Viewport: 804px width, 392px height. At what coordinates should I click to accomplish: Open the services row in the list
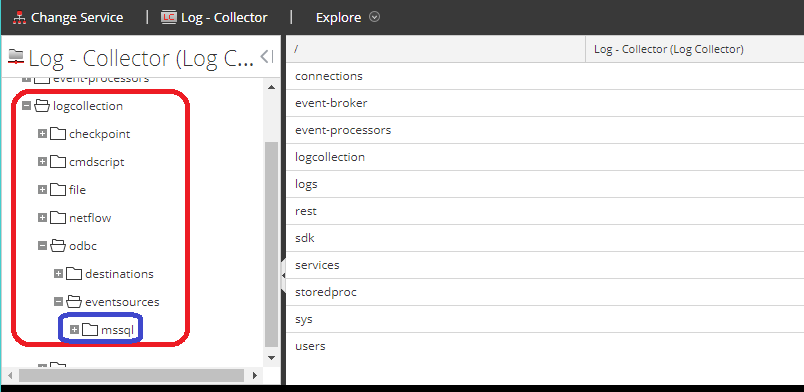point(545,265)
